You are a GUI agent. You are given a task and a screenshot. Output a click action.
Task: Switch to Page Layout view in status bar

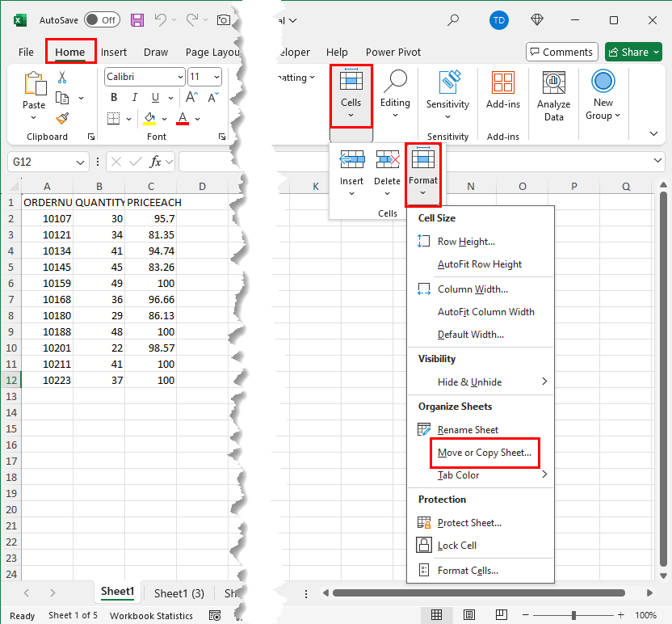tap(469, 615)
